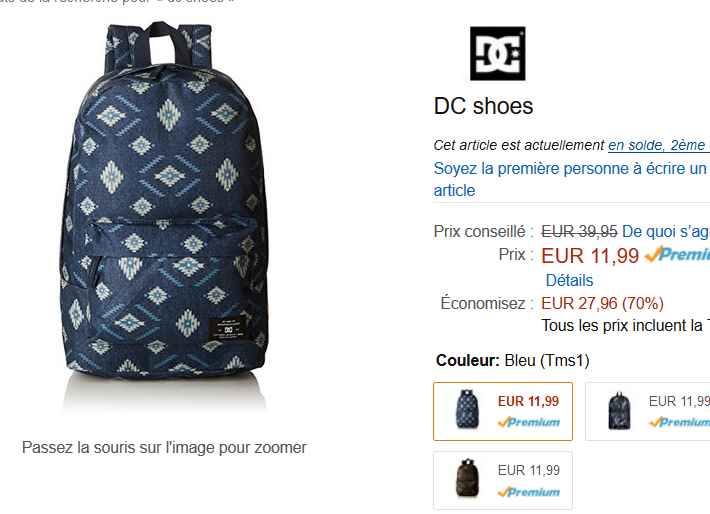Click the savings amount EUR 27,96 (70%)

(x=602, y=303)
